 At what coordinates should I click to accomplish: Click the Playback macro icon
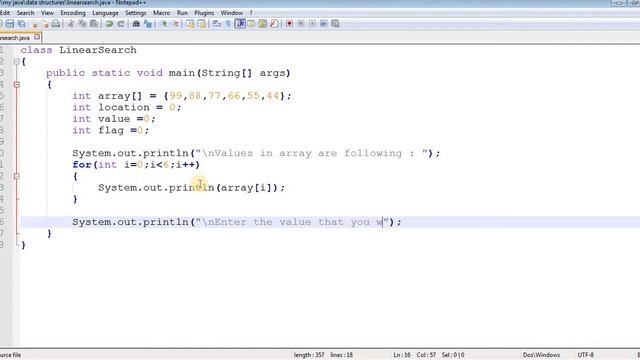coord(312,24)
